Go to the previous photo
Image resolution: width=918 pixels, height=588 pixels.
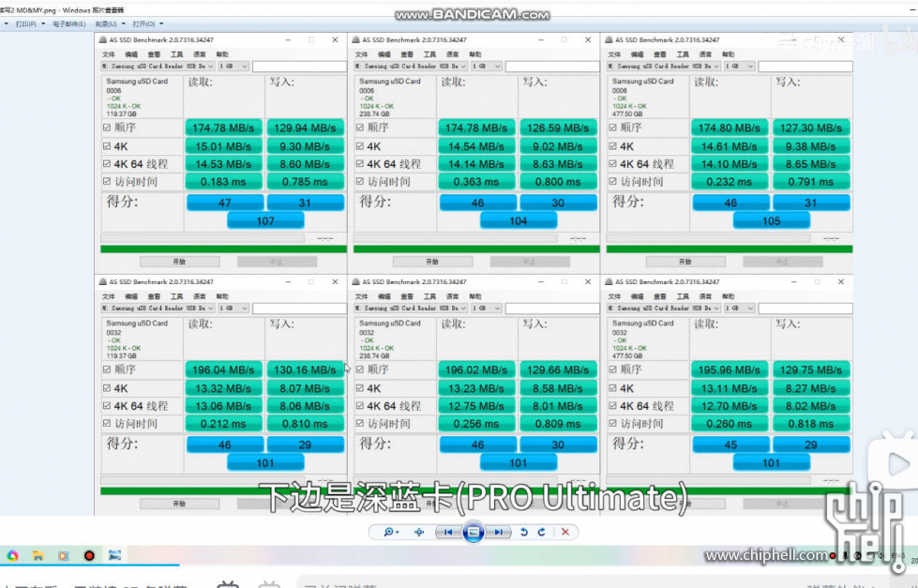(x=448, y=532)
